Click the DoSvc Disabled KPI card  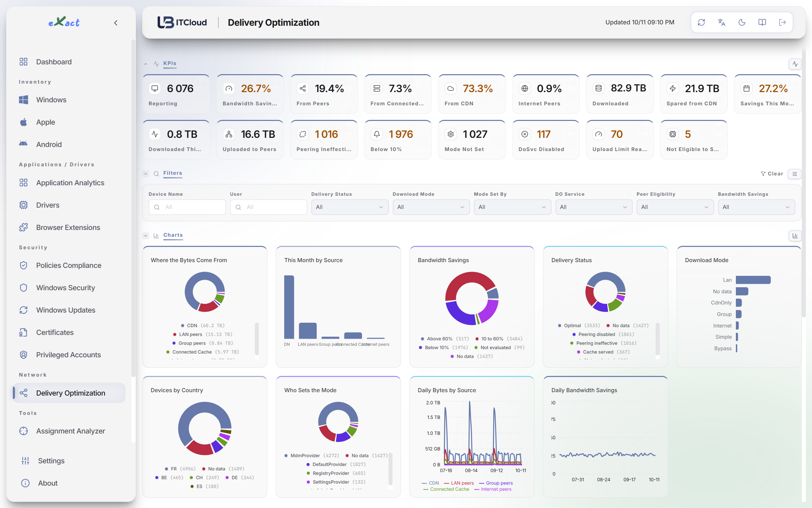click(546, 140)
